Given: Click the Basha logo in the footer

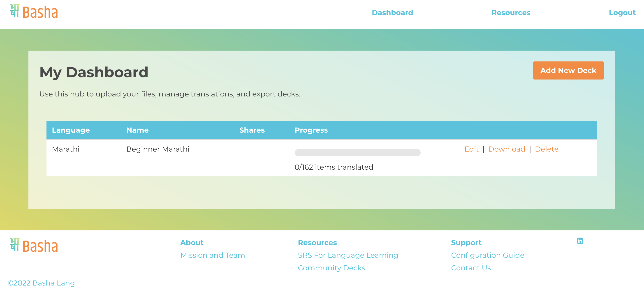Looking at the screenshot, I should (x=34, y=245).
